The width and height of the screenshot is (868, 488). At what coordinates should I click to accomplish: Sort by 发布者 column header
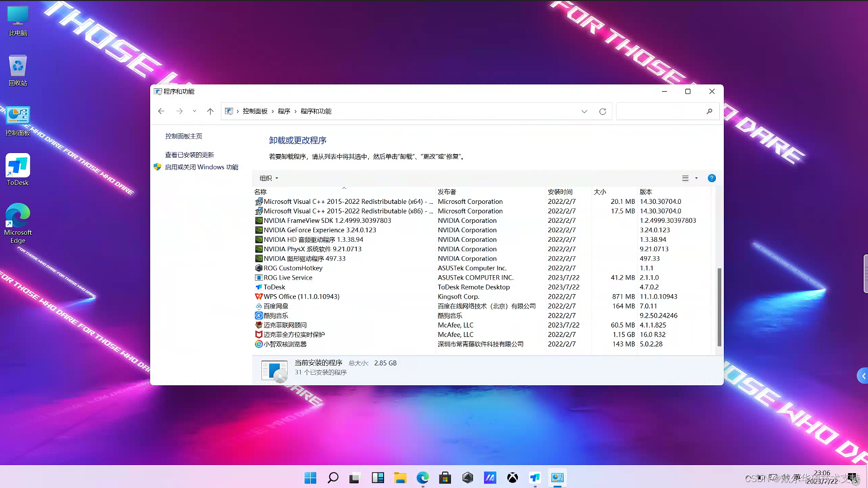[491, 191]
